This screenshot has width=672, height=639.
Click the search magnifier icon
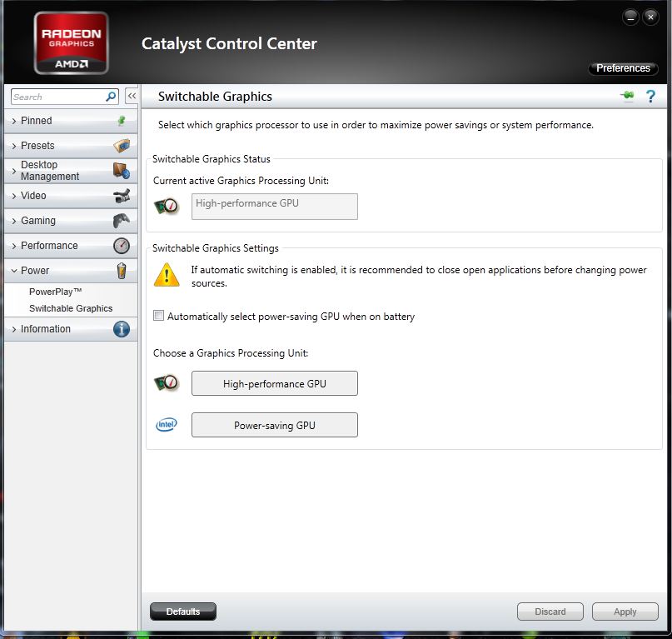(x=111, y=97)
